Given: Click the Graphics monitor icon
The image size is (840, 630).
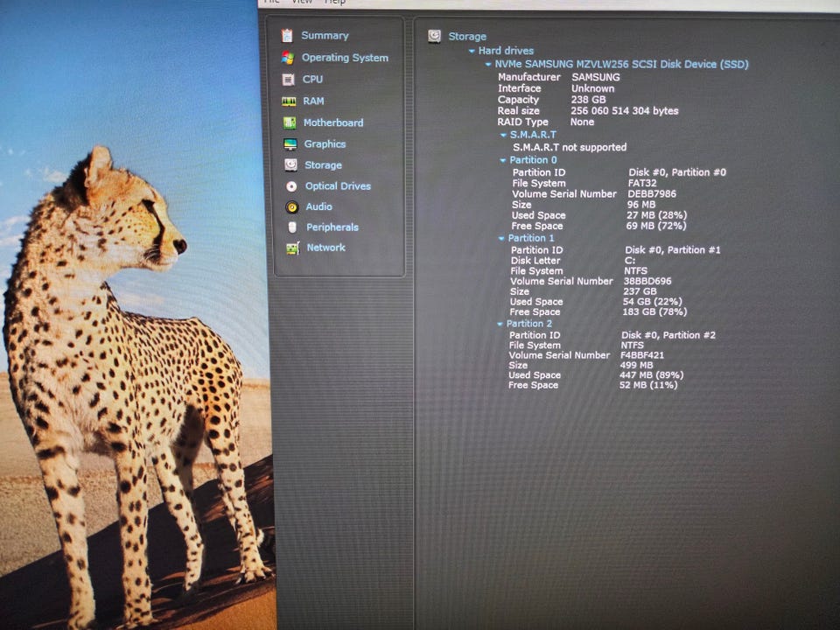Looking at the screenshot, I should [x=290, y=144].
